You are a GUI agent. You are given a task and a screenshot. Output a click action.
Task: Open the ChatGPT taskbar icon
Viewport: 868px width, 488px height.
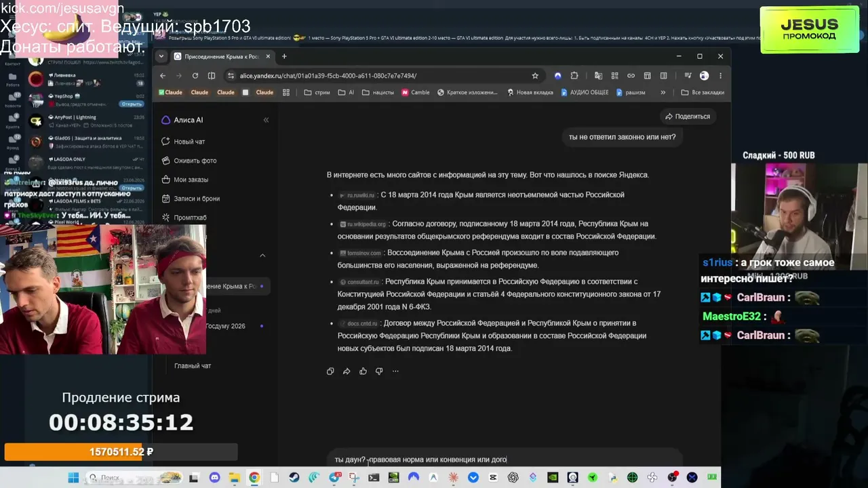513,478
